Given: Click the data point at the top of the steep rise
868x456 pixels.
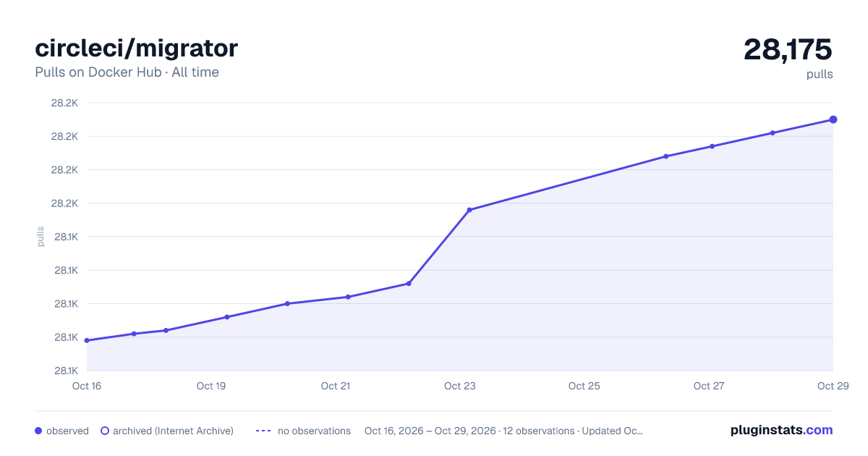Looking at the screenshot, I should pyautogui.click(x=469, y=210).
